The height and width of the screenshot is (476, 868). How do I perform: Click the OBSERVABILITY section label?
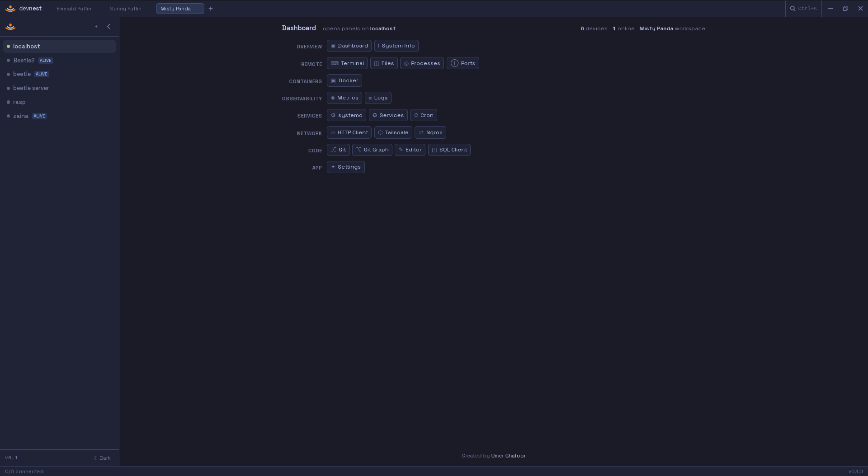[x=302, y=99]
